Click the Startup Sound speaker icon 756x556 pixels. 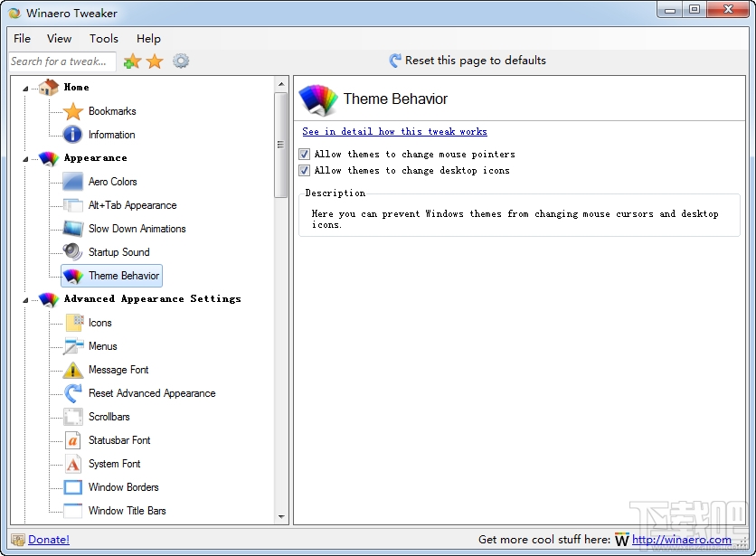[73, 251]
